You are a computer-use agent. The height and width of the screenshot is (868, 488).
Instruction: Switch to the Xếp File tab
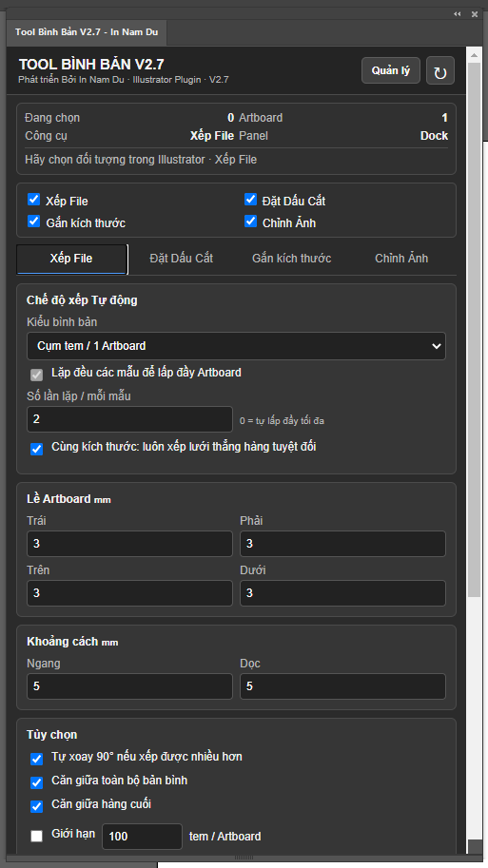72,259
